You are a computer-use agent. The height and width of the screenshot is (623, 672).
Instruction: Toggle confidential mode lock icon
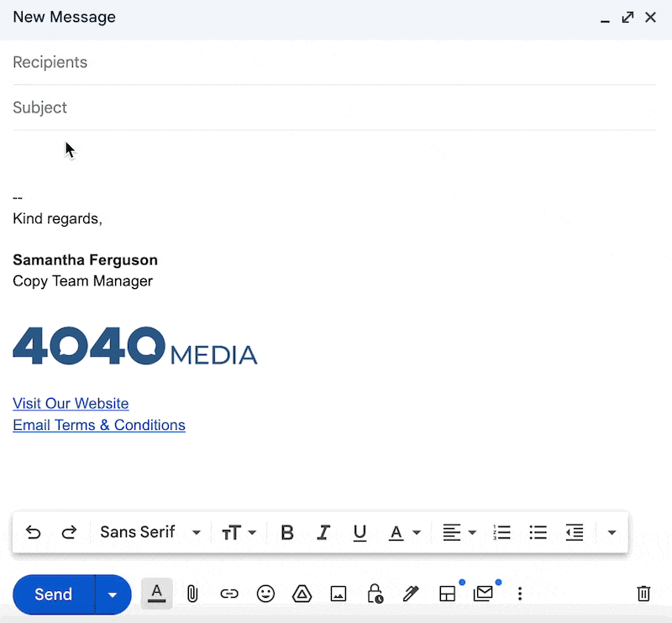375,594
